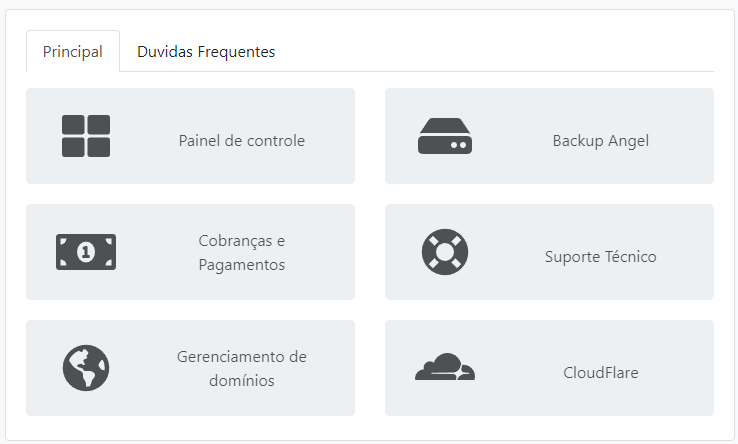Viewport: 738px width, 444px height.
Task: Click the globe domains icon
Action: (86, 368)
